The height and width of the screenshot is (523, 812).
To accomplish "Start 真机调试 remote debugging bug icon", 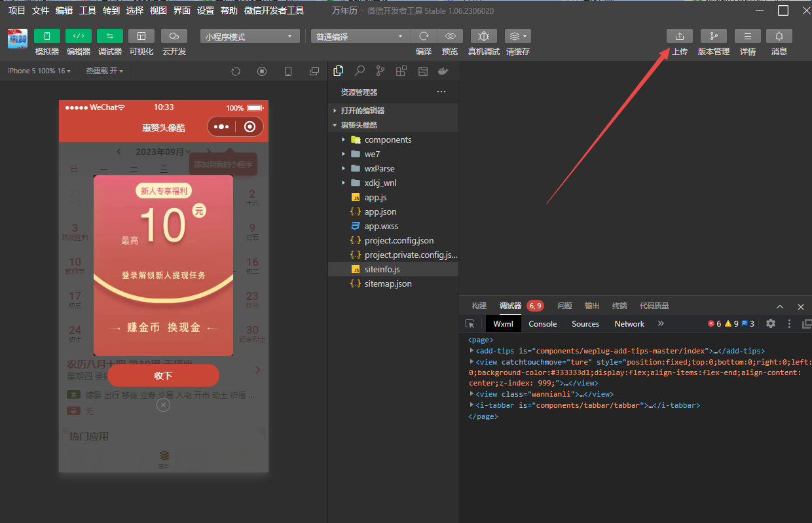I will point(484,36).
